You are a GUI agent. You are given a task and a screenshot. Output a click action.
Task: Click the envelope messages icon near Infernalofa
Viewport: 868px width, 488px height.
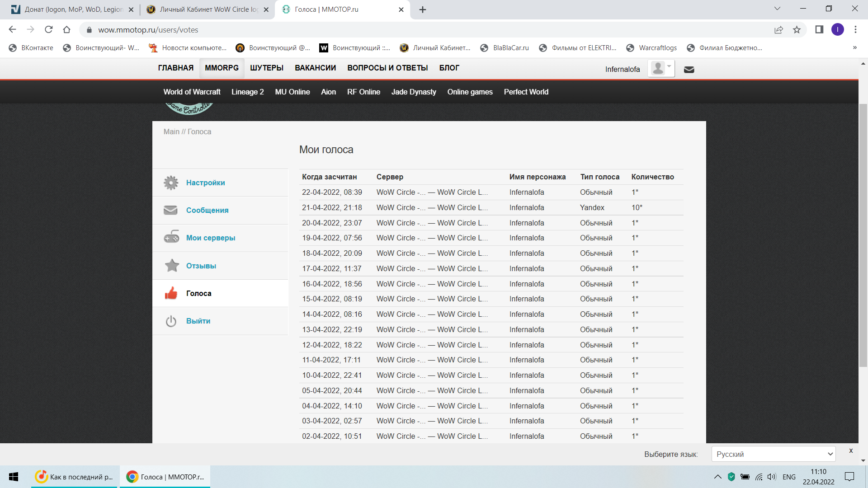(689, 70)
